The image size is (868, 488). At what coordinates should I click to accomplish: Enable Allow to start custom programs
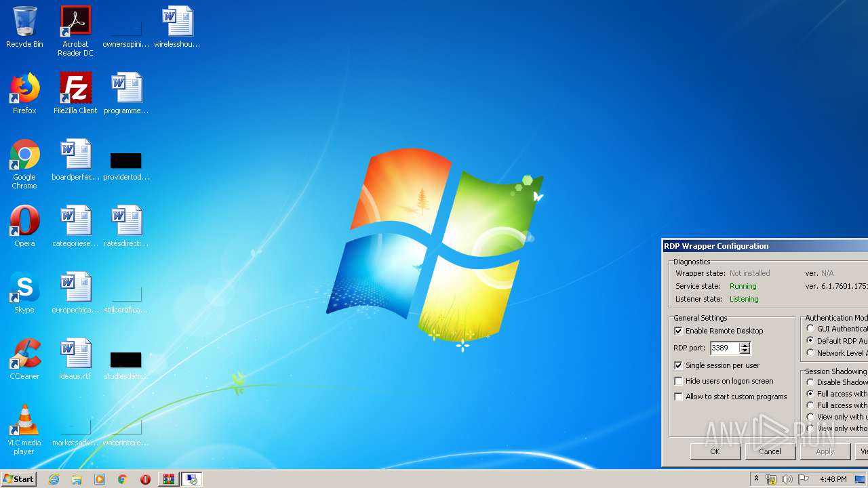click(678, 396)
